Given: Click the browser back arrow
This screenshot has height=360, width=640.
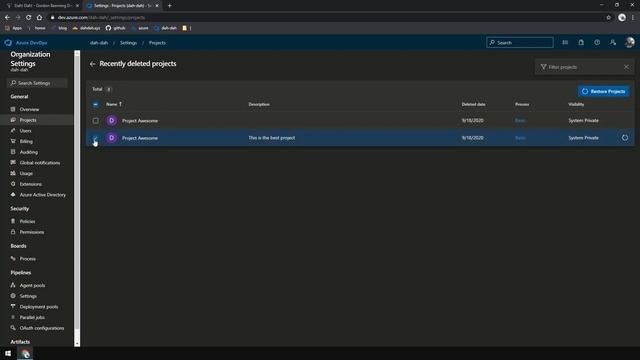Looking at the screenshot, I should (x=7, y=18).
